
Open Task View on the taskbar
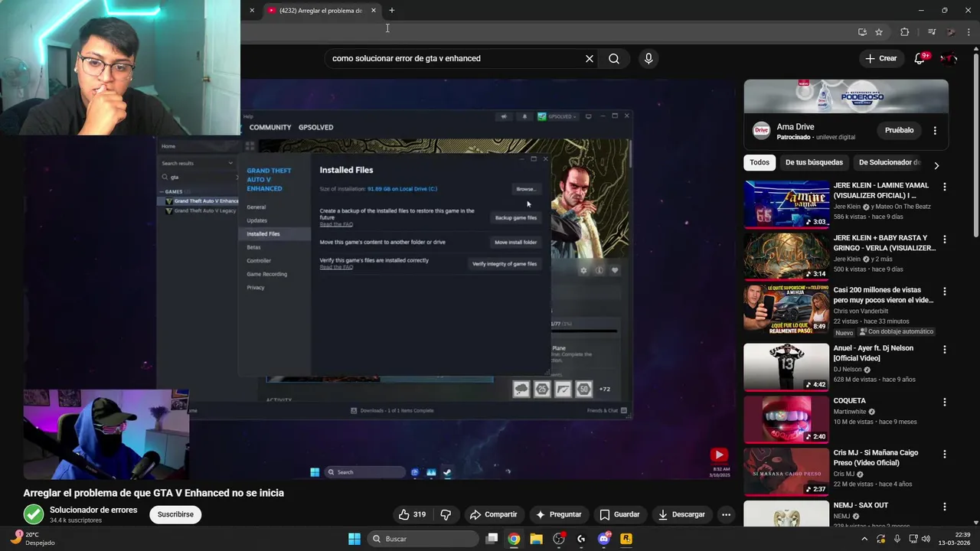click(492, 539)
